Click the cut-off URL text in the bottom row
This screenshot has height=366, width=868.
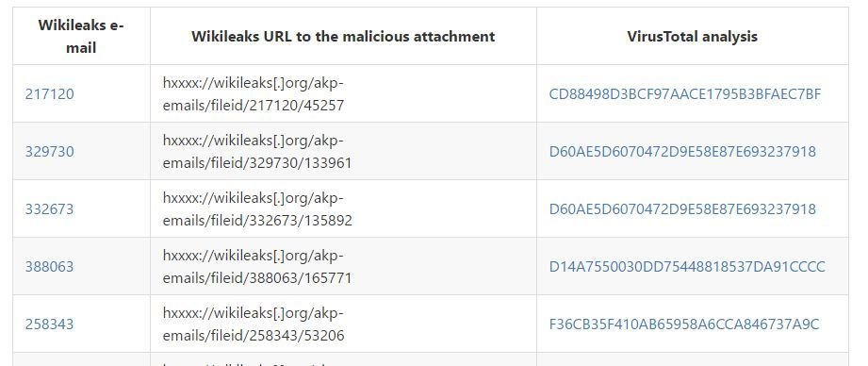254,362
